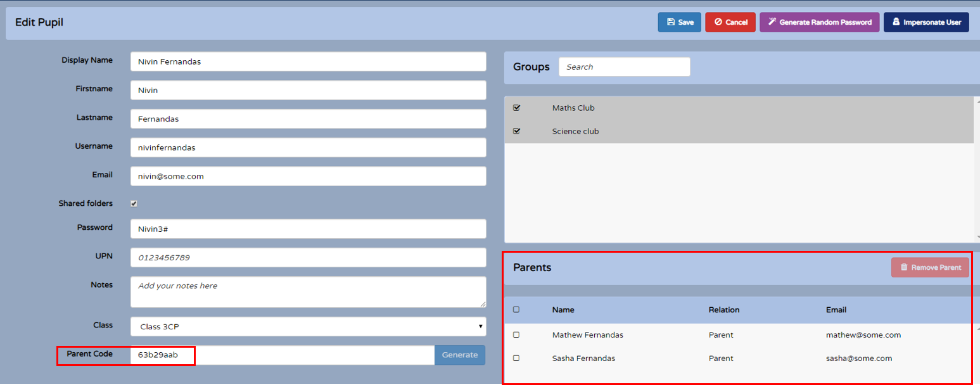Select Mathew Fernandas parent checkbox
Viewport: 980px width, 387px height.
(x=516, y=334)
